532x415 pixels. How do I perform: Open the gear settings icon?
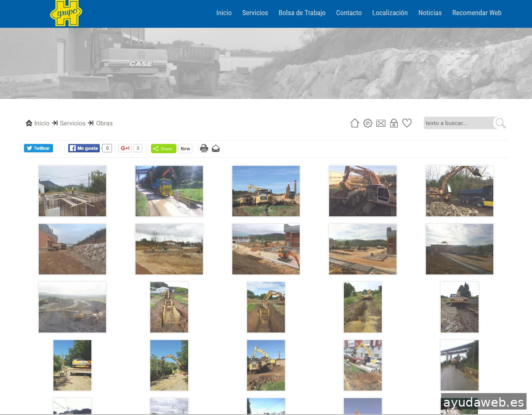pos(367,123)
